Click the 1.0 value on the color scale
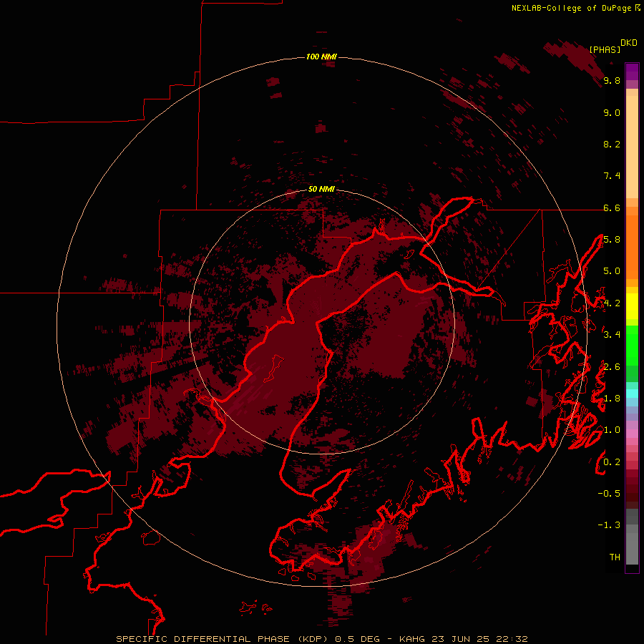Screen dimensions: 644x644 tap(612, 431)
